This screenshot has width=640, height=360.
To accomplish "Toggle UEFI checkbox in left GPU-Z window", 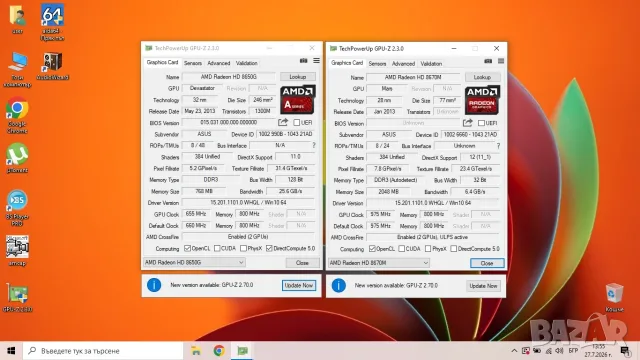I will point(297,122).
